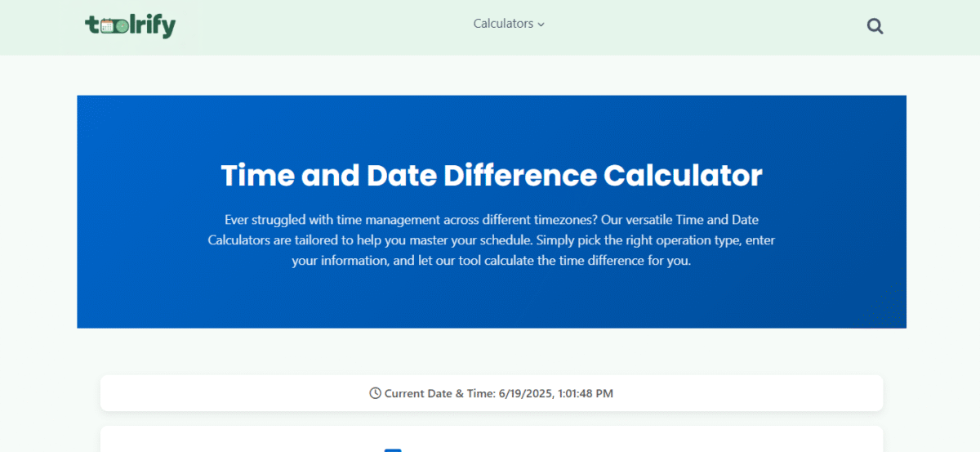The width and height of the screenshot is (980, 452).
Task: Click the 6/19/2025 1:01:48 PM timestamp
Action: click(x=555, y=393)
